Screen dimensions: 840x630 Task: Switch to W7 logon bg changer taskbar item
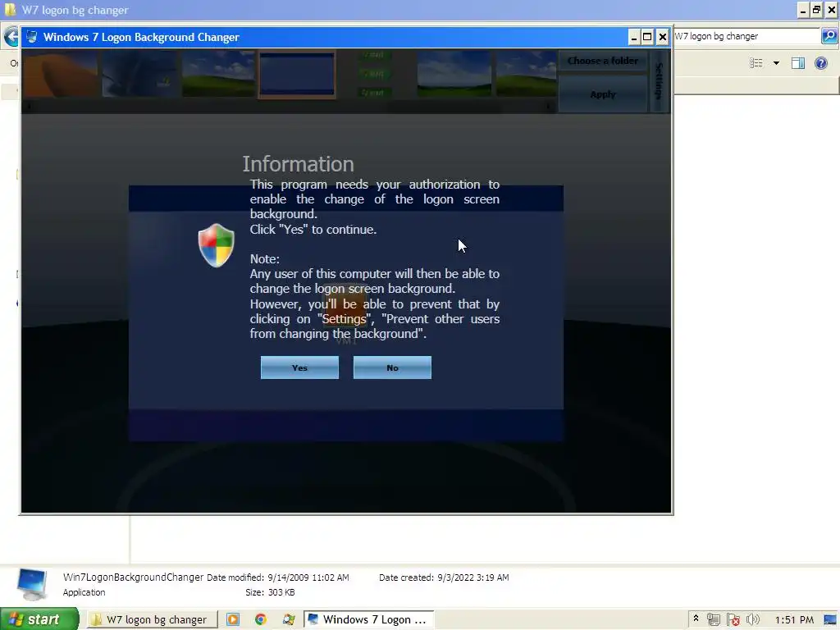point(152,620)
